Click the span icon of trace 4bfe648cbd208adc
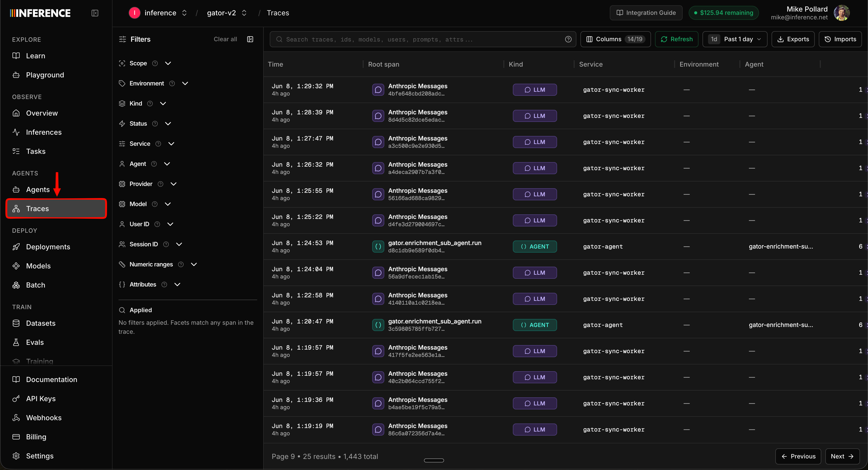Screen dimensions: 868x470 378,90
